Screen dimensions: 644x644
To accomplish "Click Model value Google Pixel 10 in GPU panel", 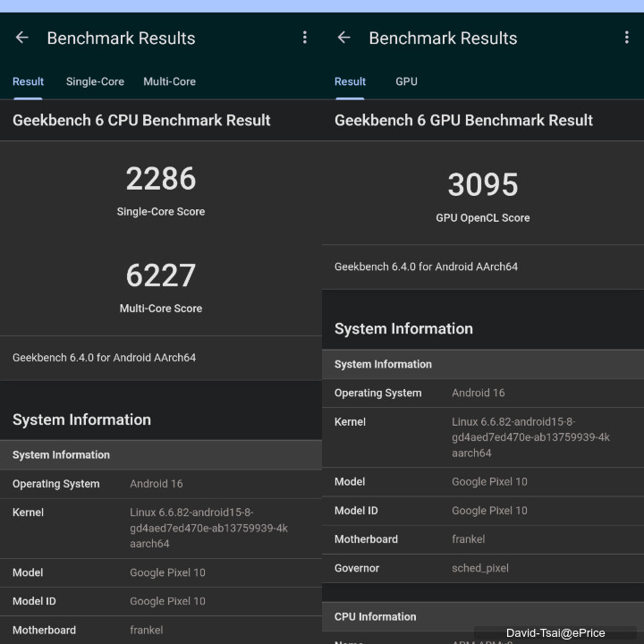I will [489, 482].
